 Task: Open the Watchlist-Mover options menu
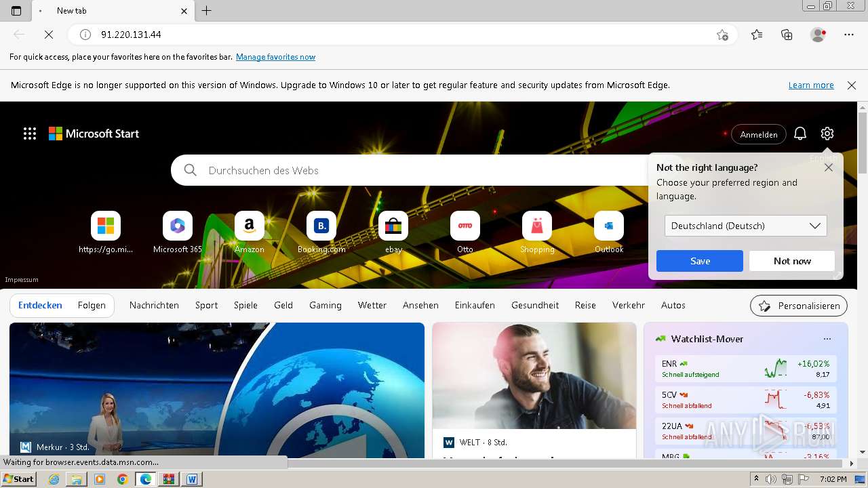click(x=827, y=339)
